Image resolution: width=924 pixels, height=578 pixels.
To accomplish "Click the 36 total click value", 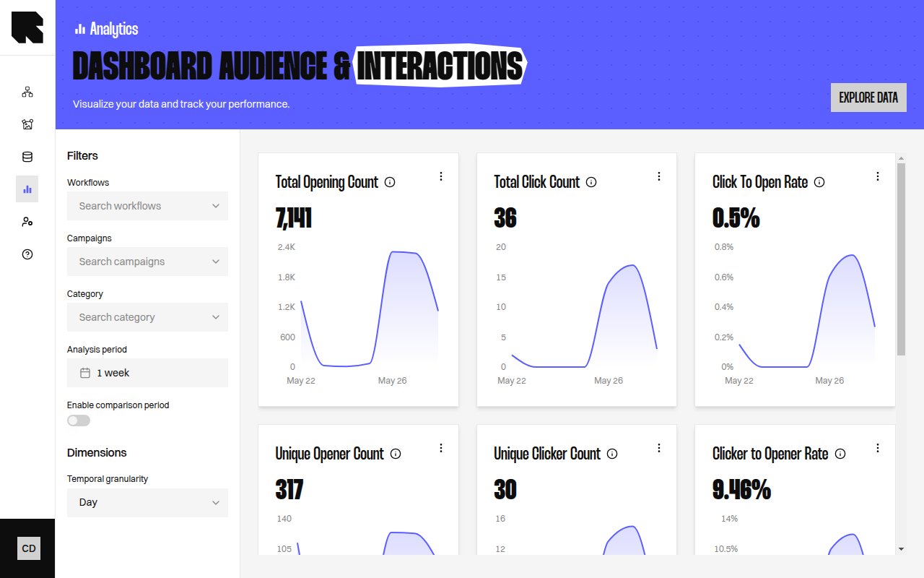I will (x=505, y=218).
